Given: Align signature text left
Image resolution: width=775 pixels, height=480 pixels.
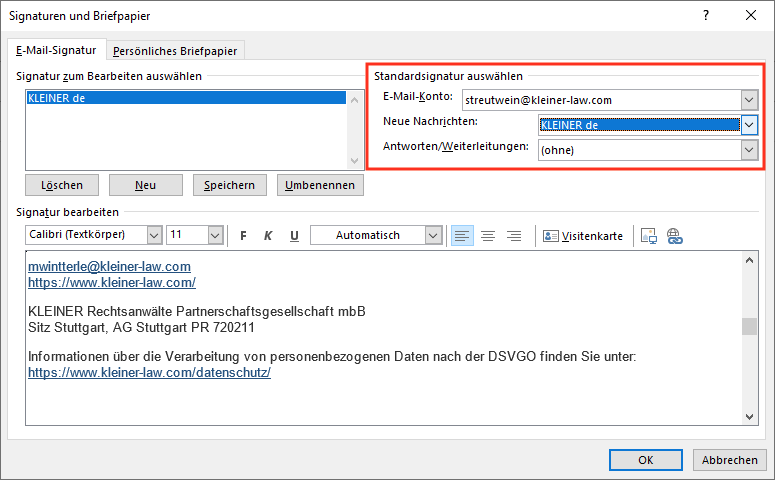Looking at the screenshot, I should 462,236.
